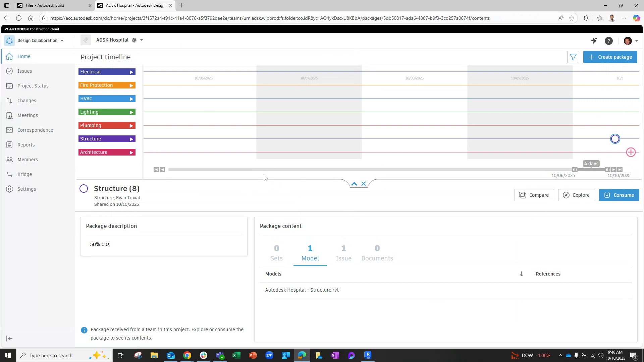Open the Meetings section
The height and width of the screenshot is (362, 644).
(28, 115)
